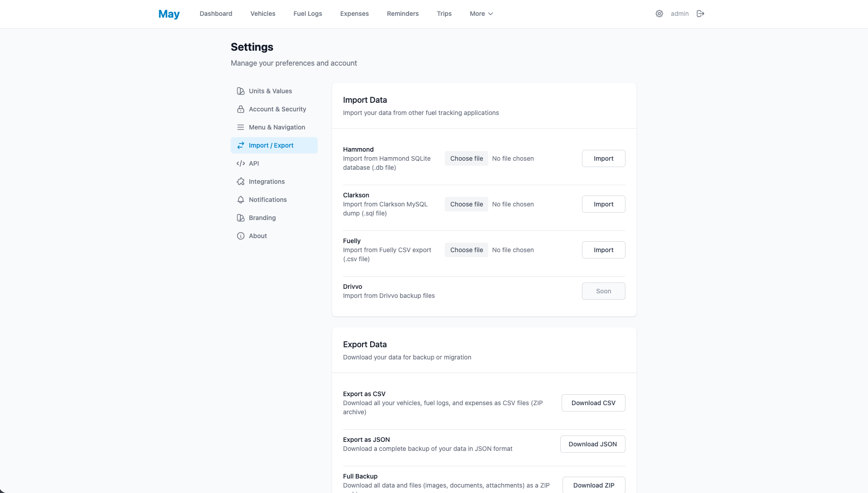This screenshot has height=493, width=868.
Task: Click the logout icon next to admin
Action: [x=701, y=14]
